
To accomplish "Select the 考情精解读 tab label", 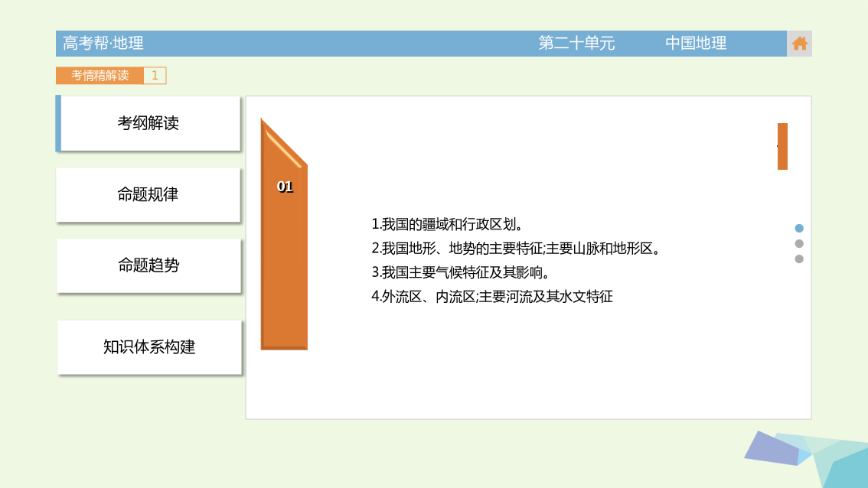I will 100,75.
